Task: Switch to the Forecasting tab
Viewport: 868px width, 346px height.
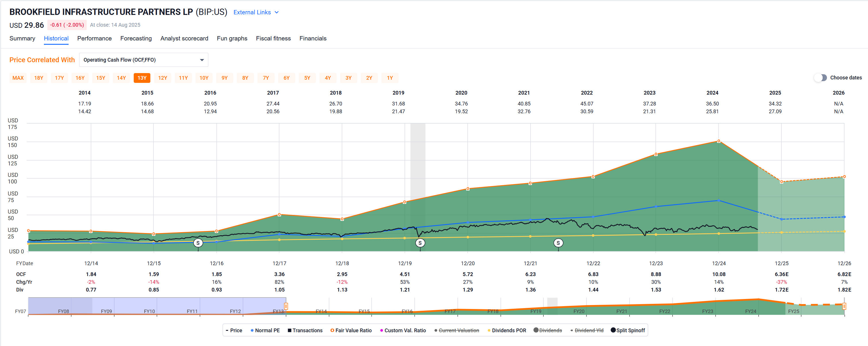Action: pos(136,38)
